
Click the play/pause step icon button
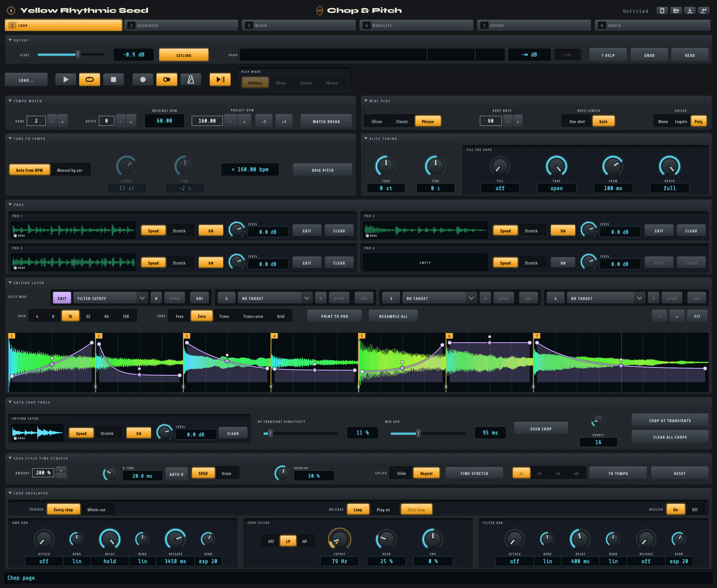click(x=220, y=79)
